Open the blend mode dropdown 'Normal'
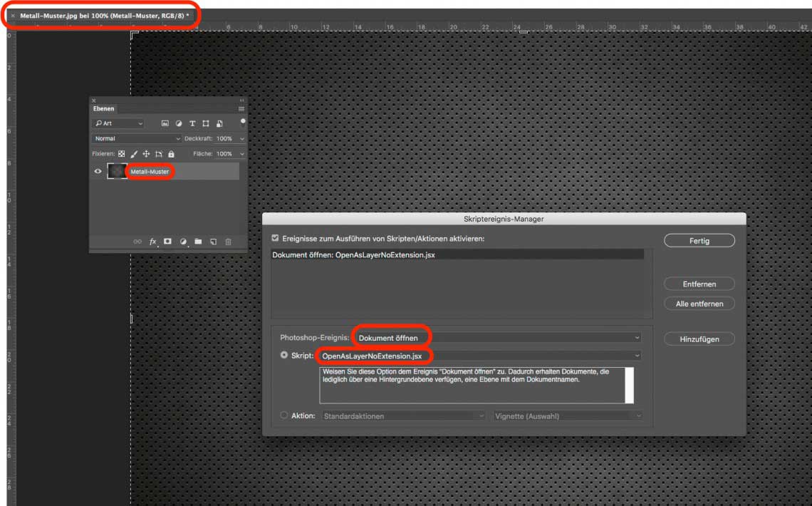The image size is (812, 506). click(137, 139)
